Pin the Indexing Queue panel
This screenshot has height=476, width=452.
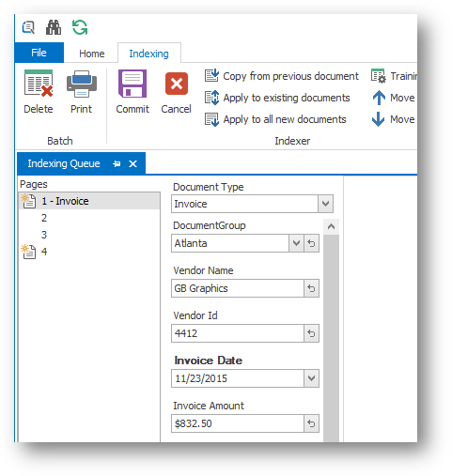click(117, 163)
